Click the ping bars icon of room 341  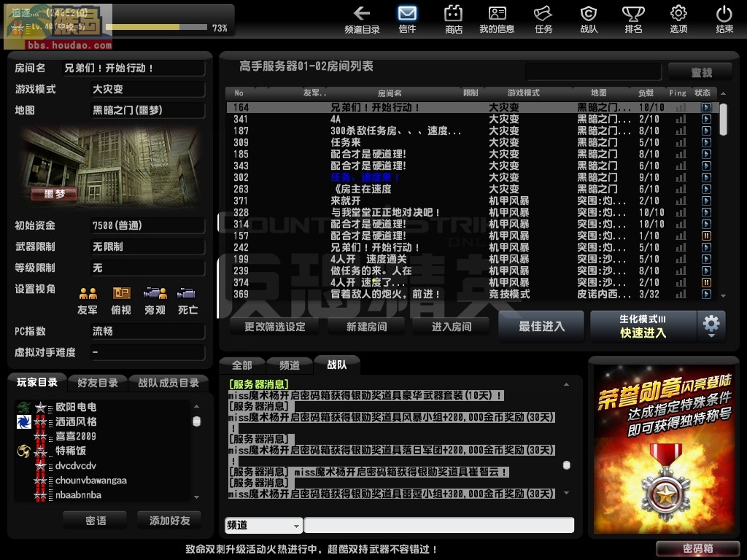[x=681, y=119]
